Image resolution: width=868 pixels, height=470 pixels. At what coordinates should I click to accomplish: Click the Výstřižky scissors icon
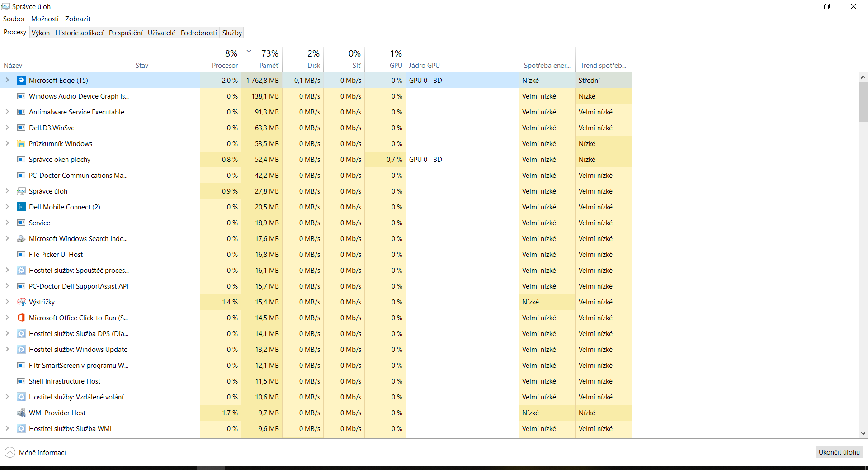pos(21,302)
